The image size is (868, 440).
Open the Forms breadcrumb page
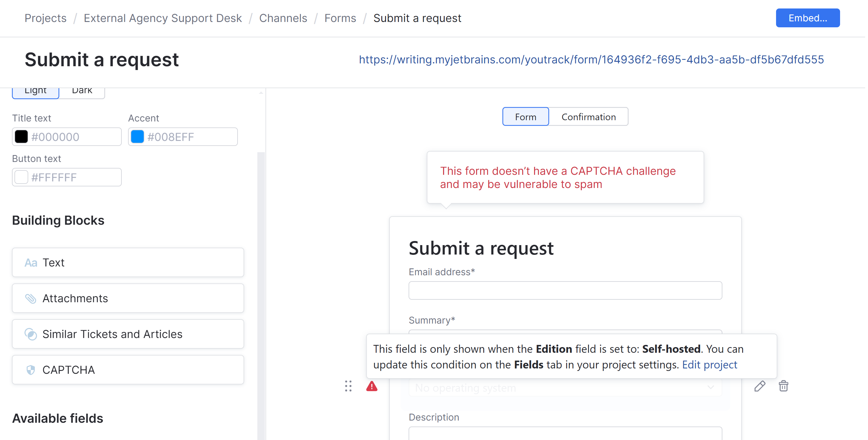340,18
